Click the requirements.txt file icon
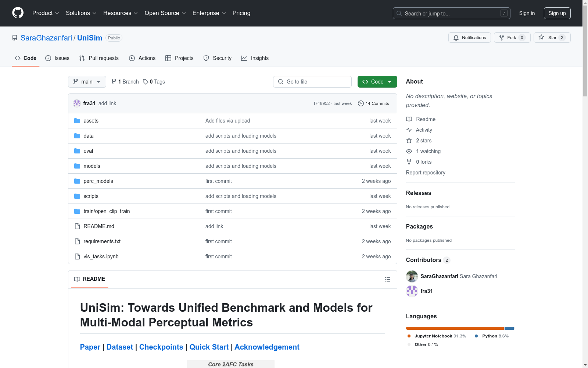588x368 pixels. click(x=77, y=241)
